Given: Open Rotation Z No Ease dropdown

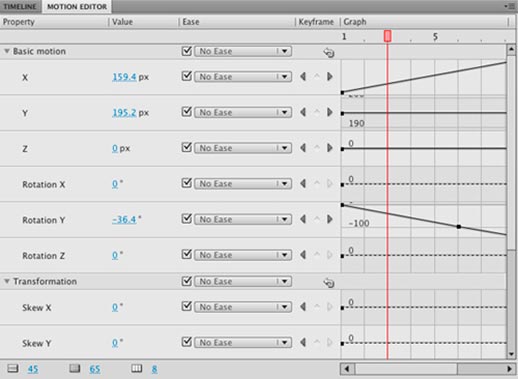Looking at the screenshot, I should [x=243, y=255].
